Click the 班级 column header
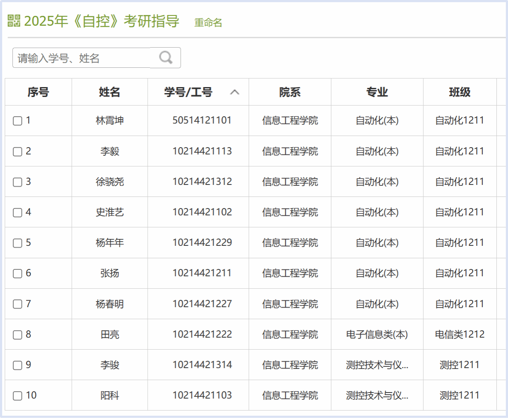The image size is (508, 420). [460, 92]
